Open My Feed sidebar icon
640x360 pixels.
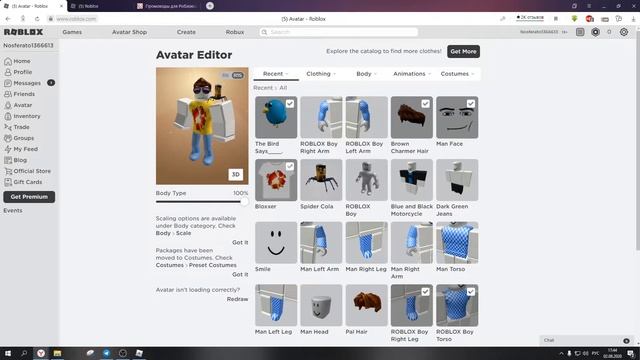pyautogui.click(x=8, y=149)
